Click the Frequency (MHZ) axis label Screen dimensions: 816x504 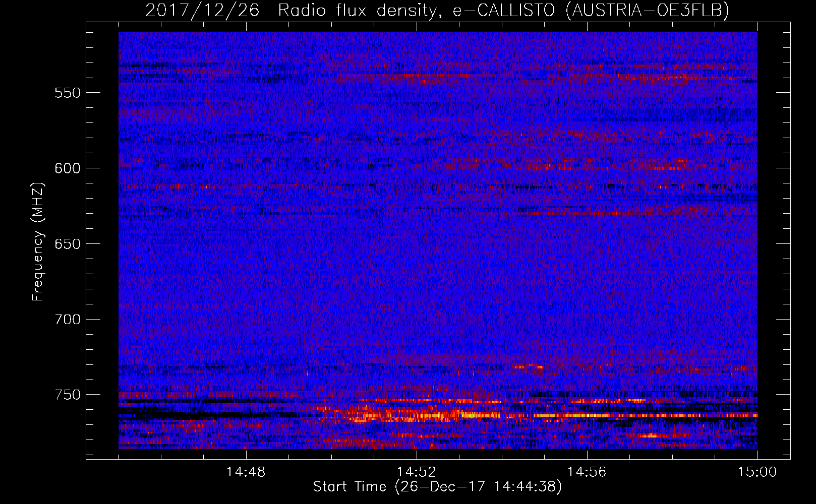tap(38, 241)
